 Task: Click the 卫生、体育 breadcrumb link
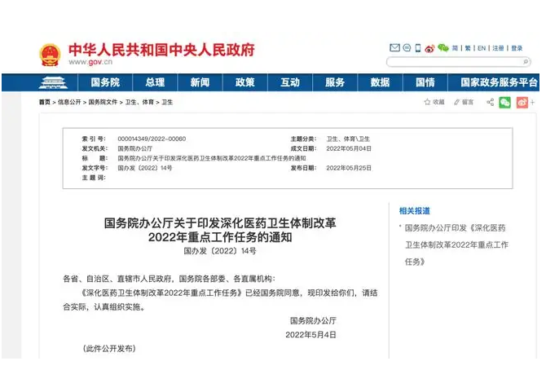tap(139, 102)
